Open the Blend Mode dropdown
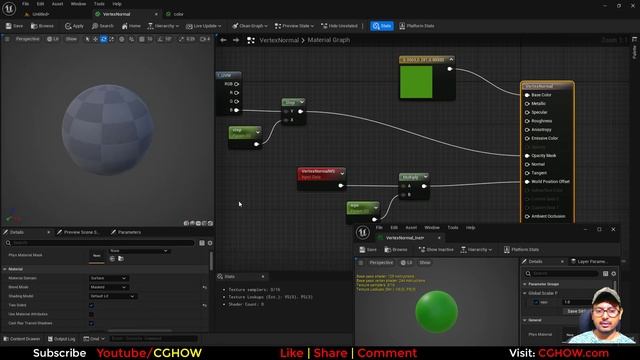 coord(109,287)
